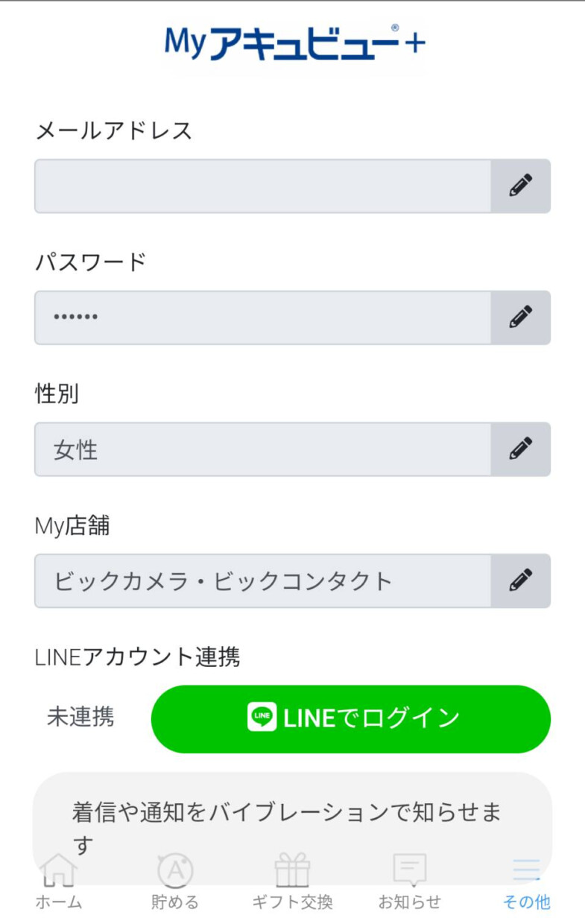Open the ホーム house icon tab

click(58, 870)
